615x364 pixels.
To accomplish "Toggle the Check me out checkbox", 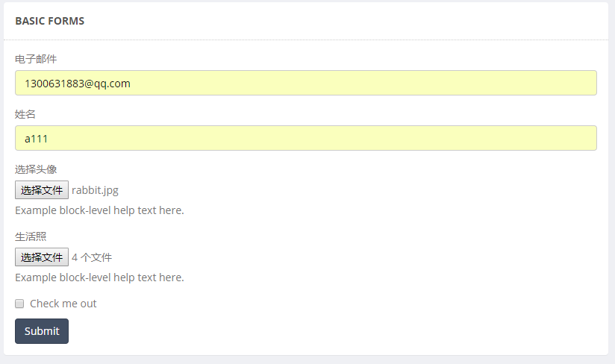I will pyautogui.click(x=19, y=304).
